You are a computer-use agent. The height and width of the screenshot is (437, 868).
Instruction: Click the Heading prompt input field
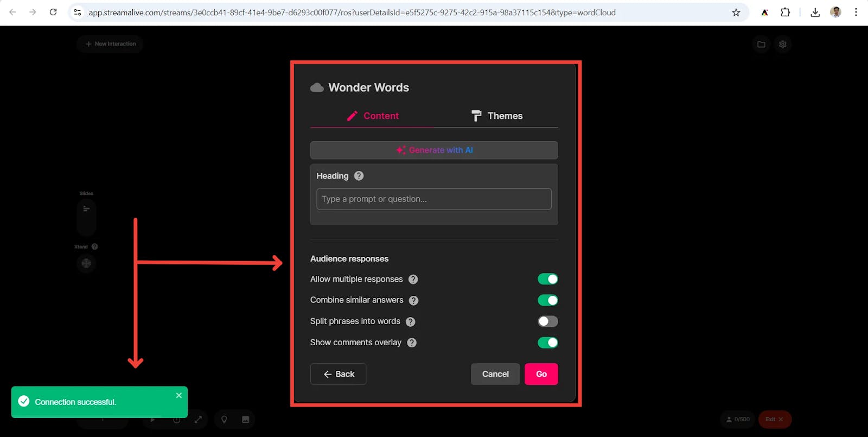(434, 199)
